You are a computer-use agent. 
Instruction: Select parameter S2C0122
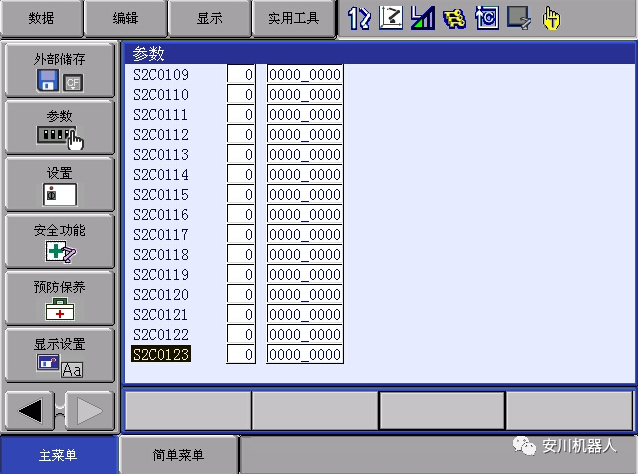pos(161,334)
